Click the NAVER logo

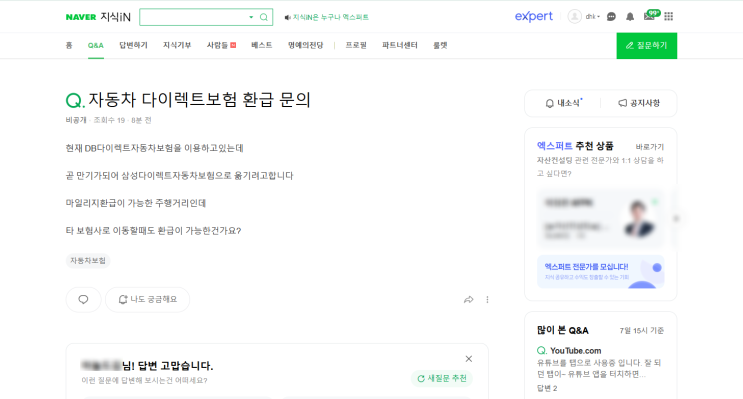81,17
